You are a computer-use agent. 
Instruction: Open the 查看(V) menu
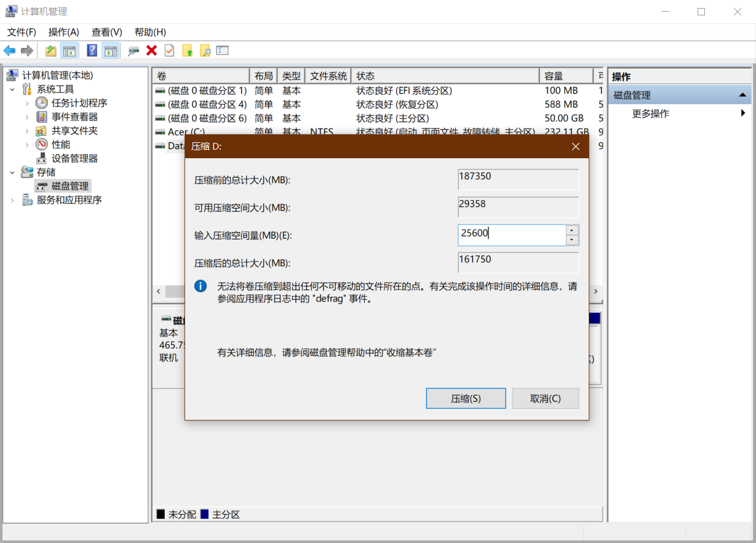tap(106, 31)
